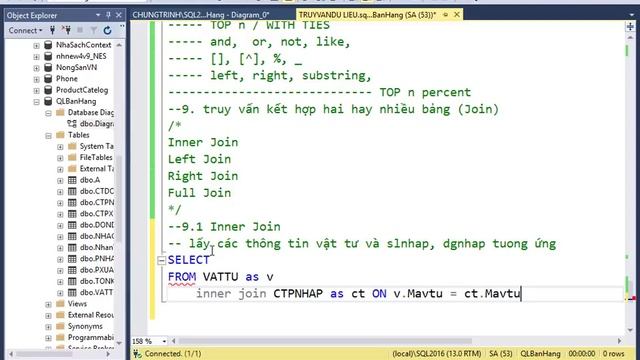Click the NongSanVN database icon
640x360 pixels.
48,67
